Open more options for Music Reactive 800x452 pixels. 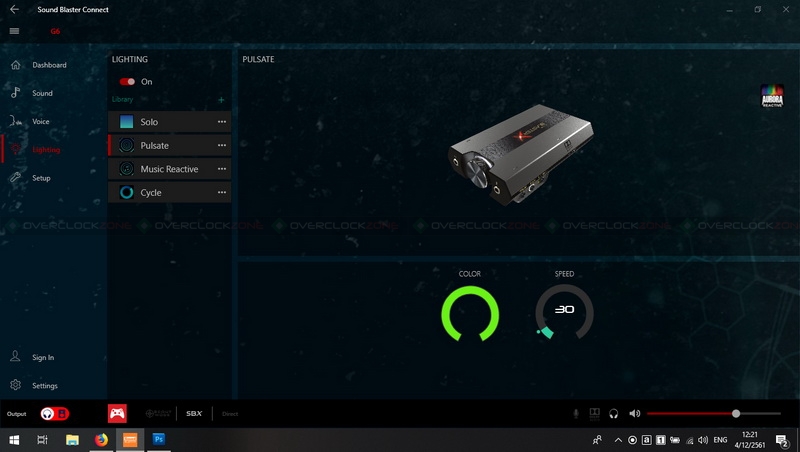pyautogui.click(x=222, y=169)
